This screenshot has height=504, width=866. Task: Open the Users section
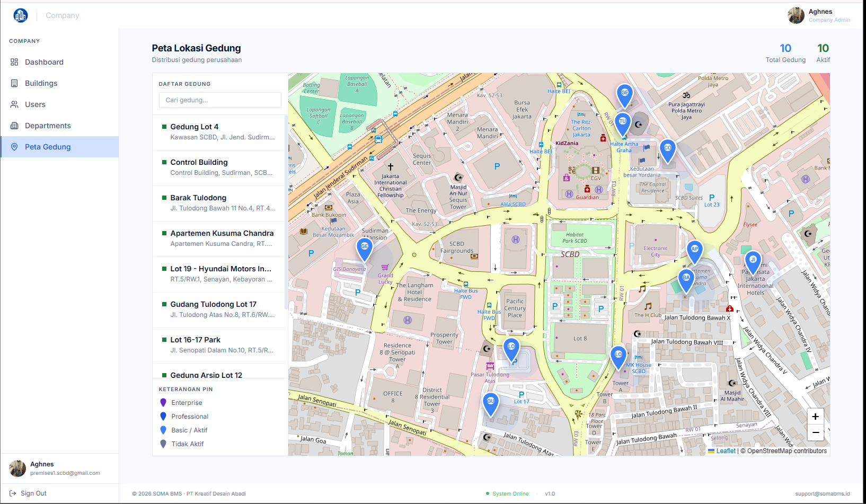pyautogui.click(x=59, y=104)
